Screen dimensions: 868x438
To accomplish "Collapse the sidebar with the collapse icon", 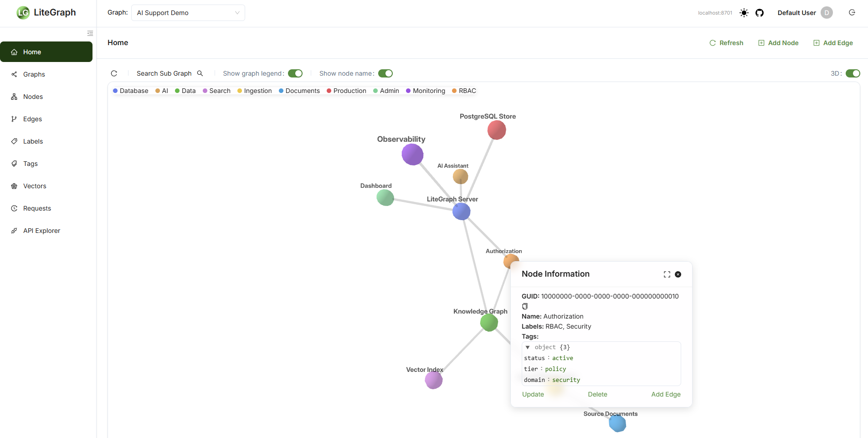I will (x=90, y=33).
